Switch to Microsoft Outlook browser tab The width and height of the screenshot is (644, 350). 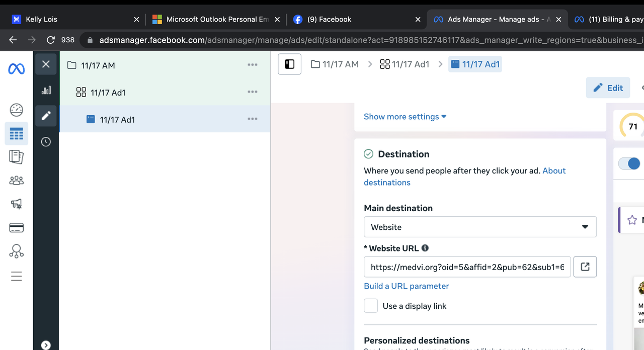[x=217, y=19]
